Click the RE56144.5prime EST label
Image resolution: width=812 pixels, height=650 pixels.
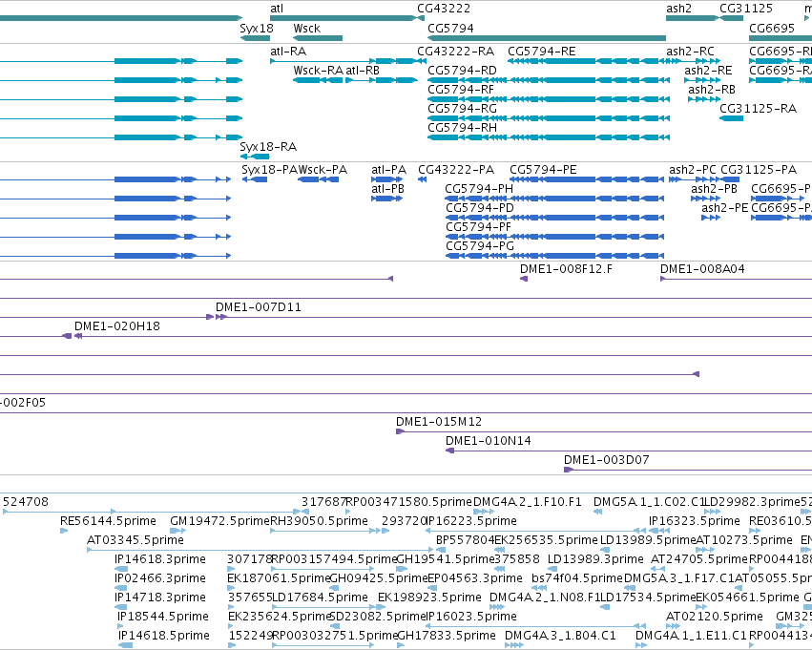coord(108,521)
